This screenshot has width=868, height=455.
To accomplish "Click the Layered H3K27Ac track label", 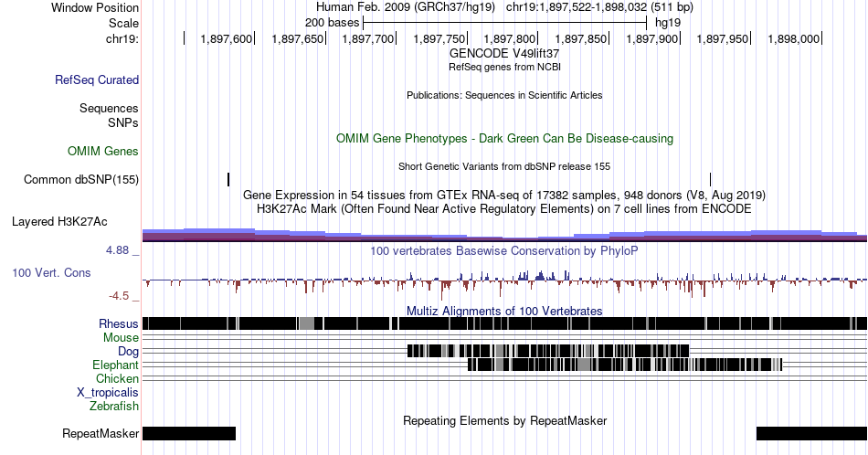I will click(x=59, y=221).
